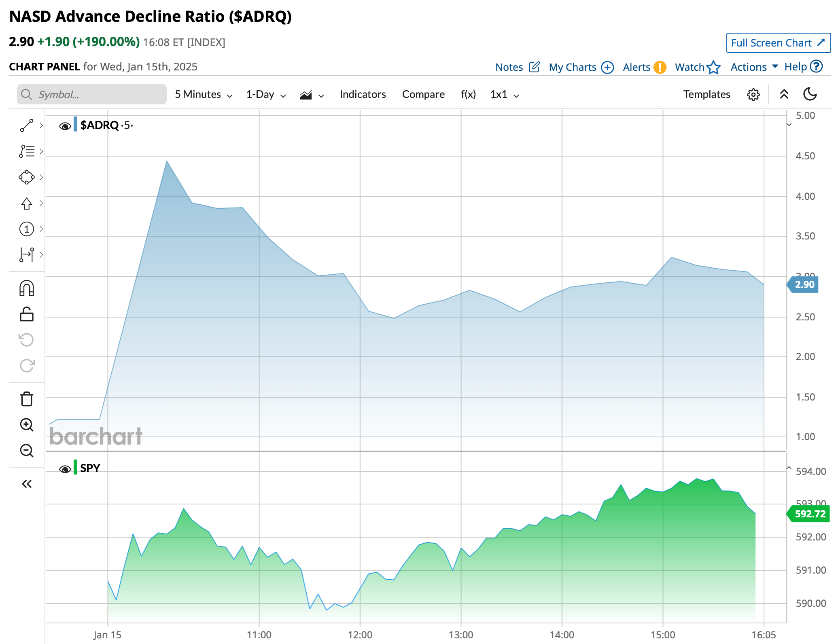Open the 5 Minutes interval dropdown
This screenshot has height=644, width=836.
(x=203, y=95)
